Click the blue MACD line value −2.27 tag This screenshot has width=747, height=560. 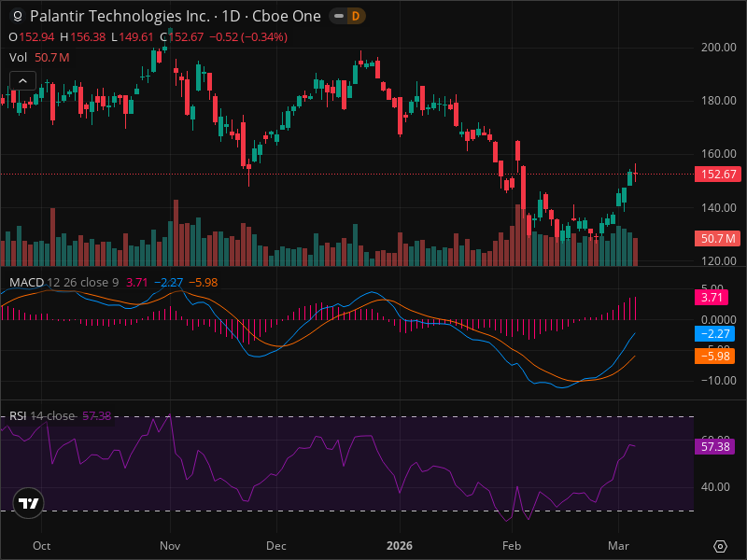[714, 334]
